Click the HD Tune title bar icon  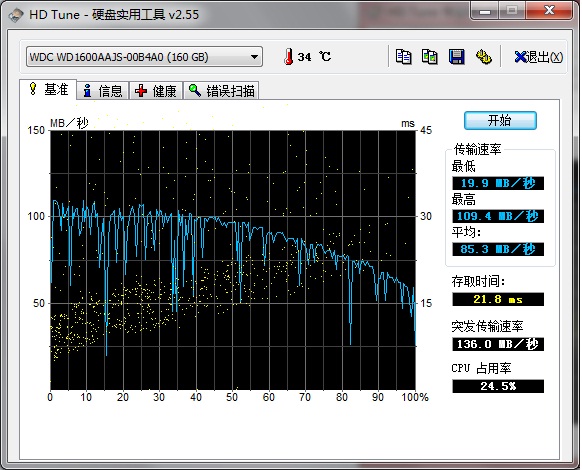click(16, 15)
